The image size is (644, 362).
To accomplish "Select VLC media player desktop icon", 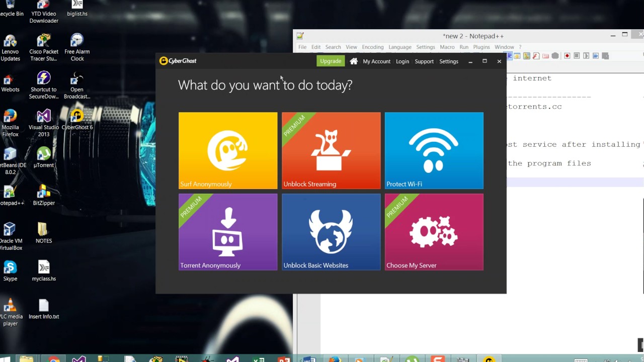I will point(10,313).
